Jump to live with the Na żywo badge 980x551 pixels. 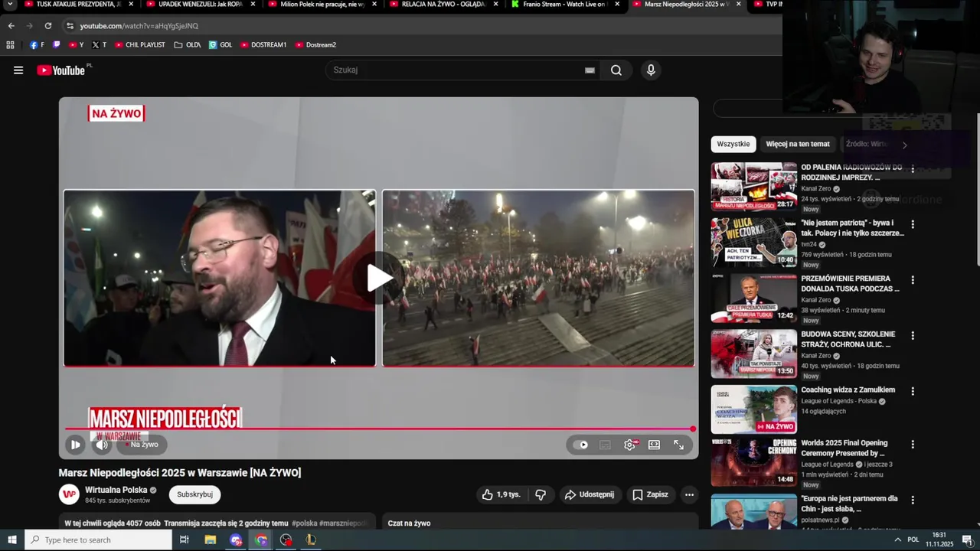(142, 445)
